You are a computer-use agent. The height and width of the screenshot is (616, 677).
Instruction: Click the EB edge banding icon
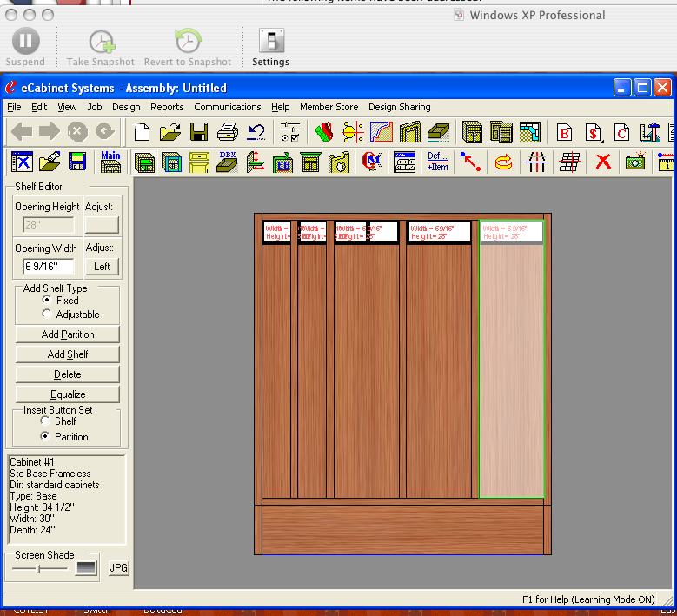(282, 162)
